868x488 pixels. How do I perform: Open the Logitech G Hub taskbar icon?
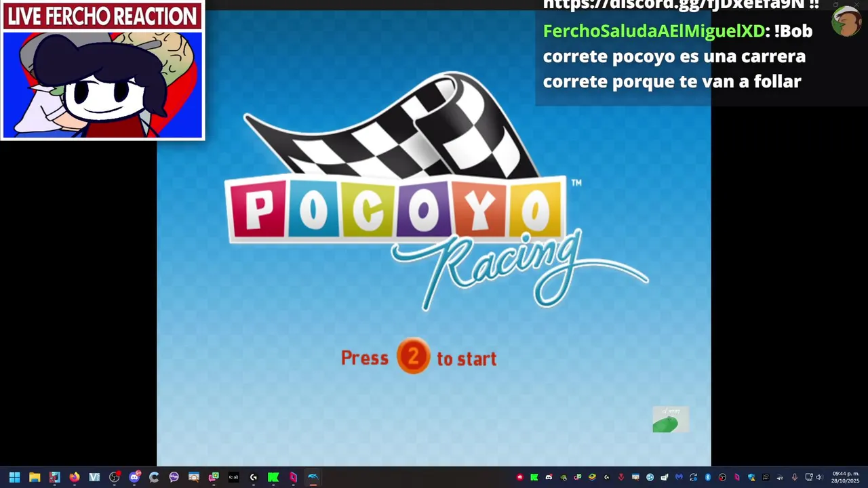[254, 477]
